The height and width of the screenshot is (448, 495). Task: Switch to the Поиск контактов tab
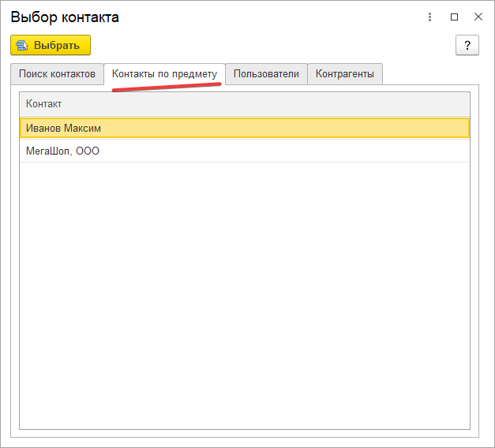coord(57,74)
